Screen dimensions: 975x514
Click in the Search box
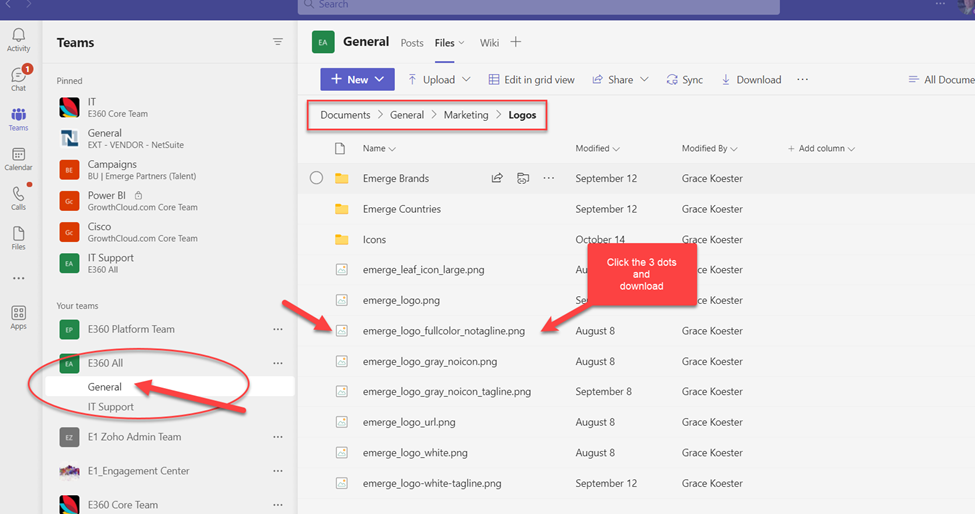tap(538, 6)
